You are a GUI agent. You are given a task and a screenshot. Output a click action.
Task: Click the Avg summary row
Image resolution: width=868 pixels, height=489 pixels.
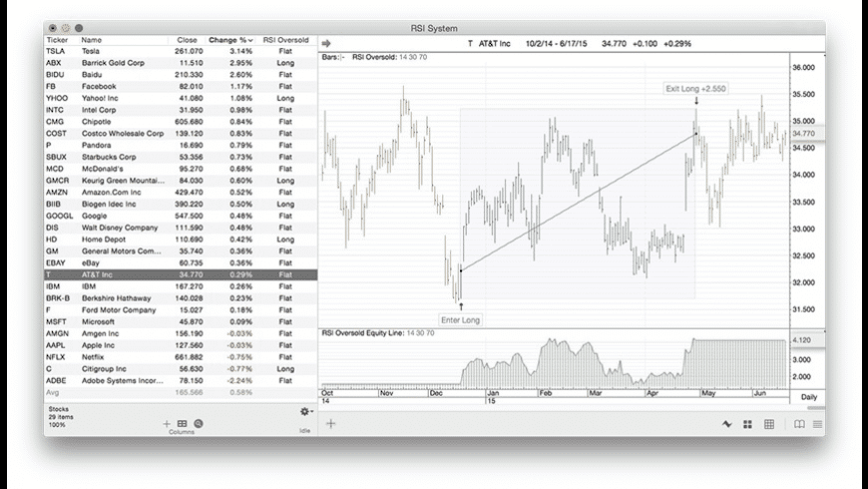tap(181, 392)
